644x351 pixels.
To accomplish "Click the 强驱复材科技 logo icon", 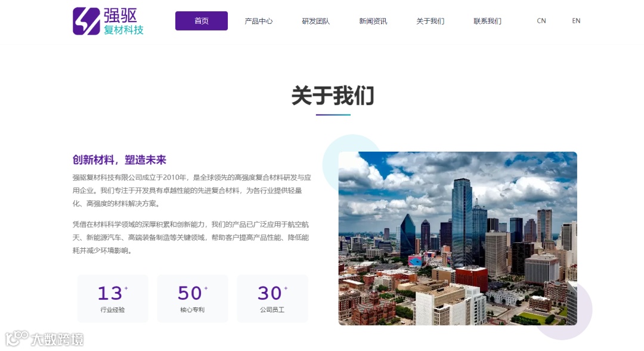I will tap(86, 21).
